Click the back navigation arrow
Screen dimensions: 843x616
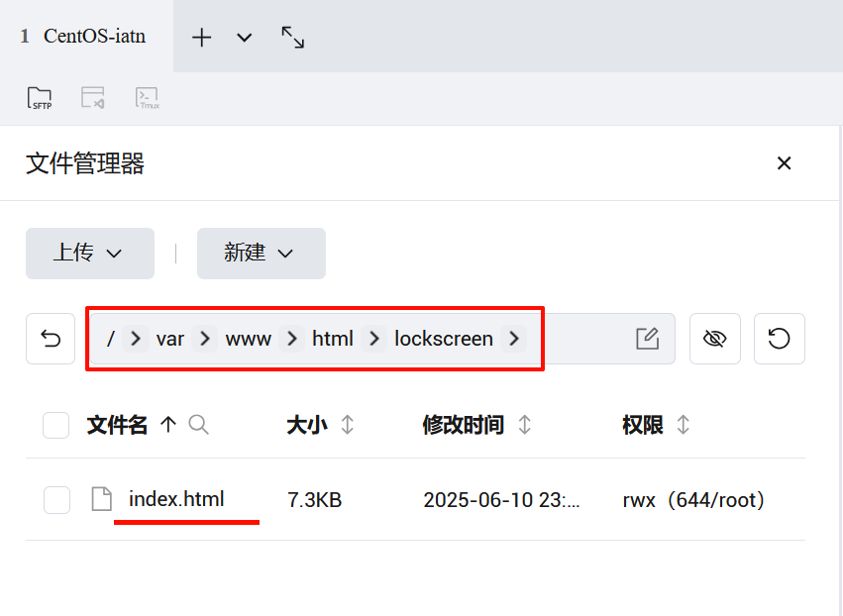[x=50, y=339]
